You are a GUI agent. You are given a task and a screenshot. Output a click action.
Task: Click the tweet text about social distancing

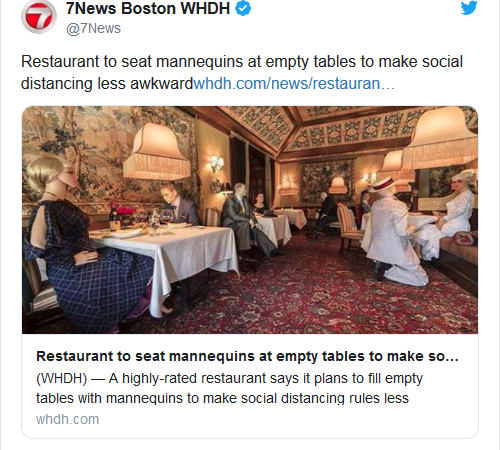pos(242,72)
